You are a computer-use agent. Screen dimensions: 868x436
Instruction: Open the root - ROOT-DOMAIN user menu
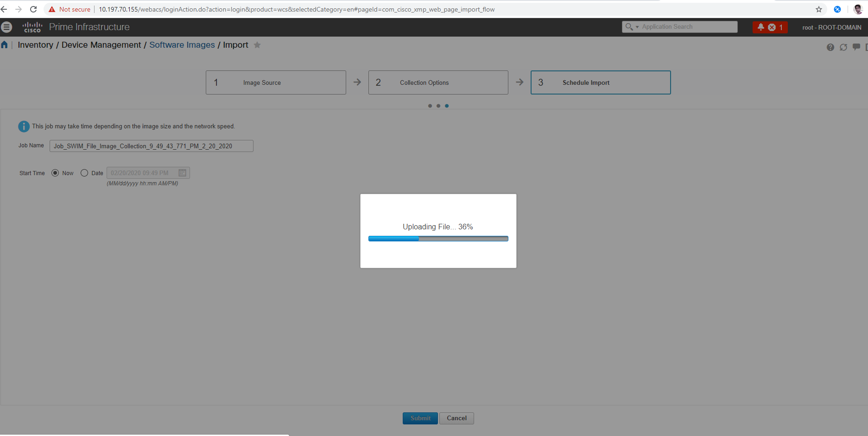[x=832, y=27]
